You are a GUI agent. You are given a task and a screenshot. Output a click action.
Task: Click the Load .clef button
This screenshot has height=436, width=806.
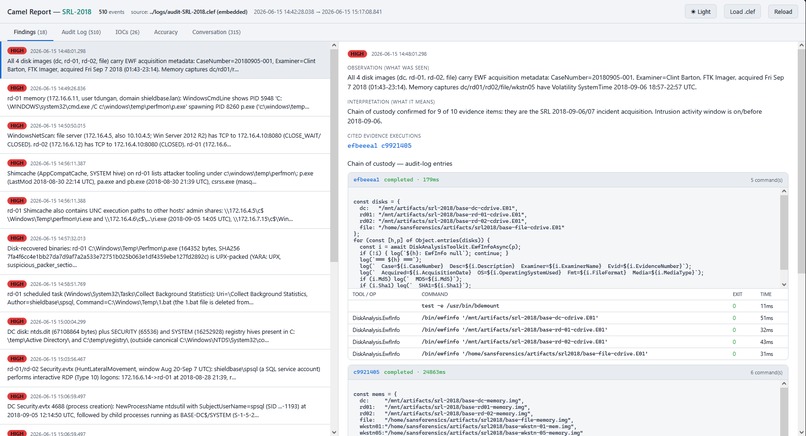[742, 11]
